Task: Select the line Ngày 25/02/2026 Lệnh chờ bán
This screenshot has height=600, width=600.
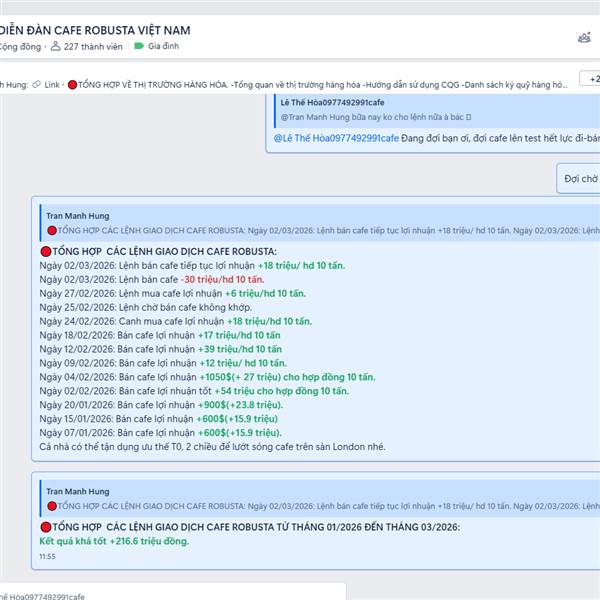Action: pos(146,307)
